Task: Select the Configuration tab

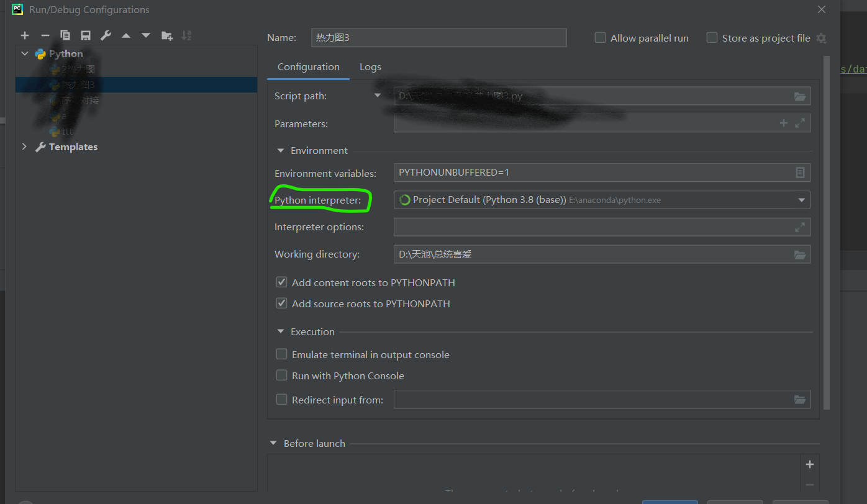Action: coord(308,66)
